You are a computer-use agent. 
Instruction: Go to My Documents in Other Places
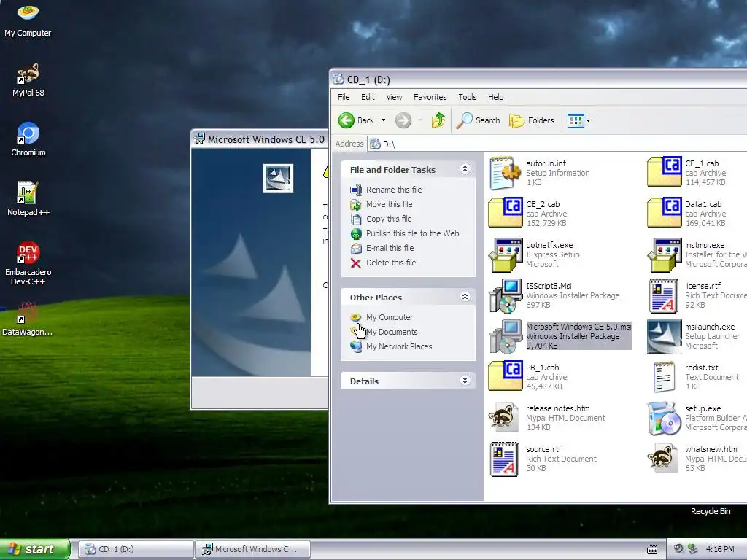392,332
